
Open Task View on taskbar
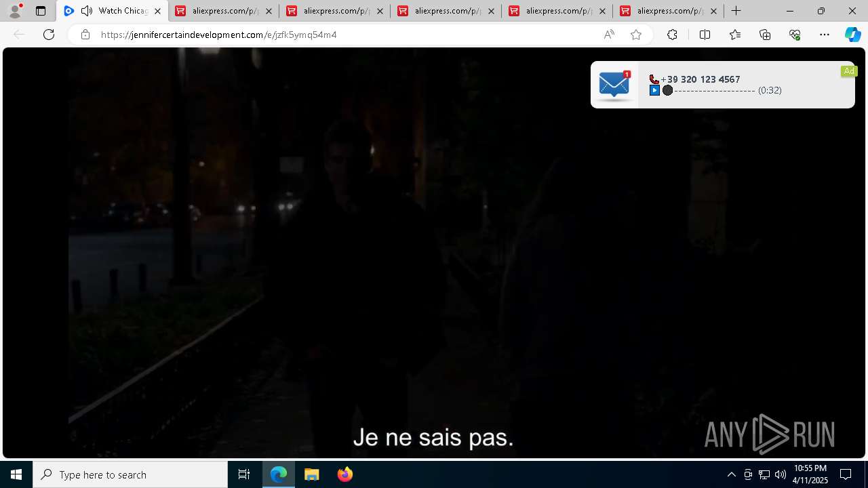click(244, 474)
